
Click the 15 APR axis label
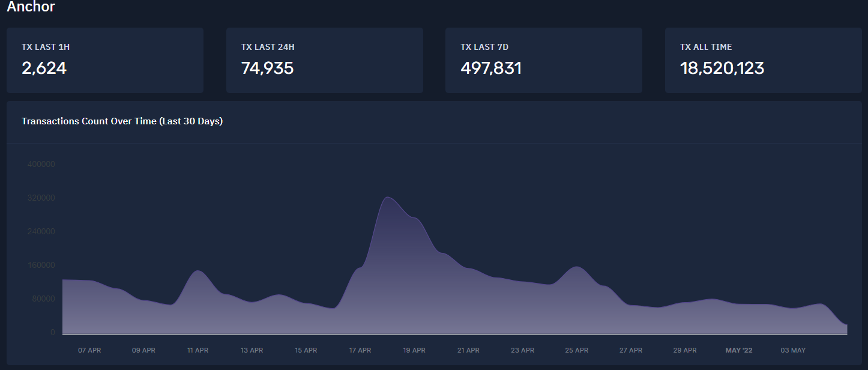pyautogui.click(x=306, y=350)
